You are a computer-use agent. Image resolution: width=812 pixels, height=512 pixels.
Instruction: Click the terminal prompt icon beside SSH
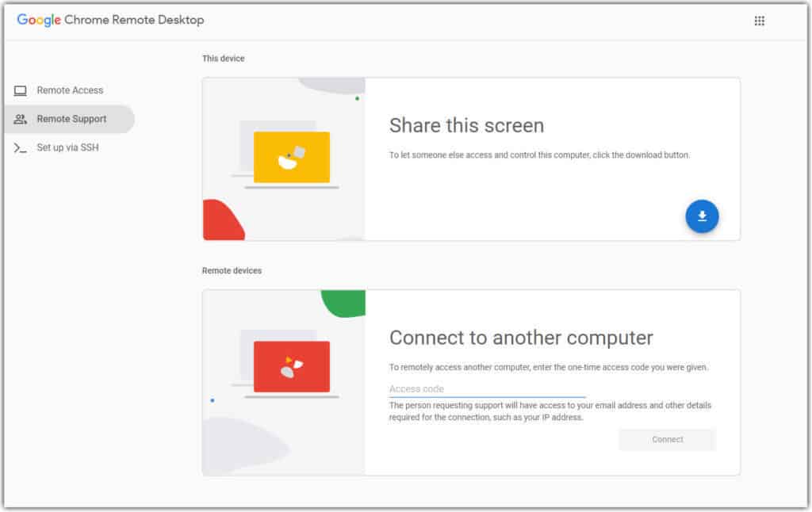20,148
